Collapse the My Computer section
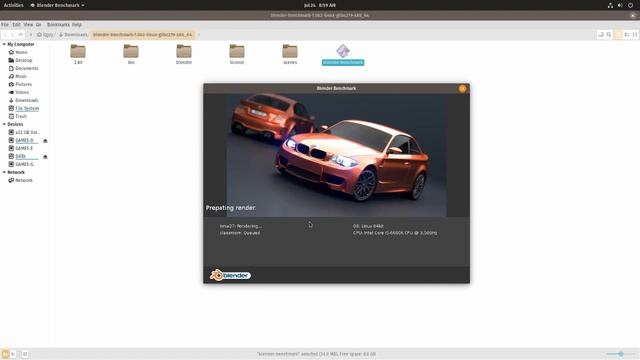640x360 pixels. (4, 44)
